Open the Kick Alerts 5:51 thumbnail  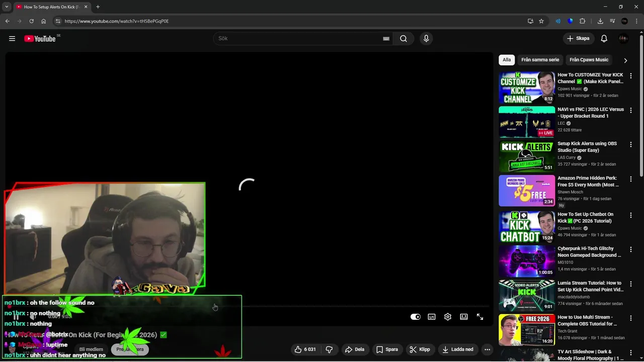tap(527, 156)
